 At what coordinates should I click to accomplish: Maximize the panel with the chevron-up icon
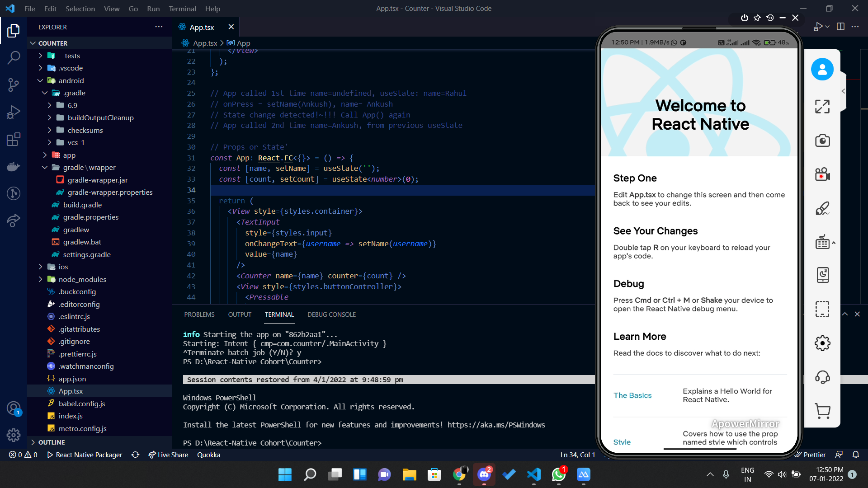(x=844, y=314)
